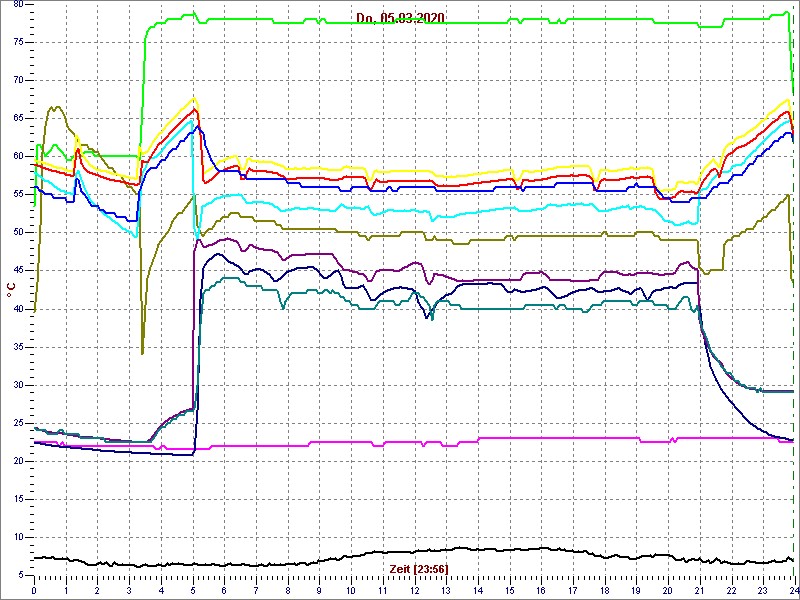Image resolution: width=800 pixels, height=600 pixels.
Task: Click hour 14 on the time axis
Action: click(477, 590)
